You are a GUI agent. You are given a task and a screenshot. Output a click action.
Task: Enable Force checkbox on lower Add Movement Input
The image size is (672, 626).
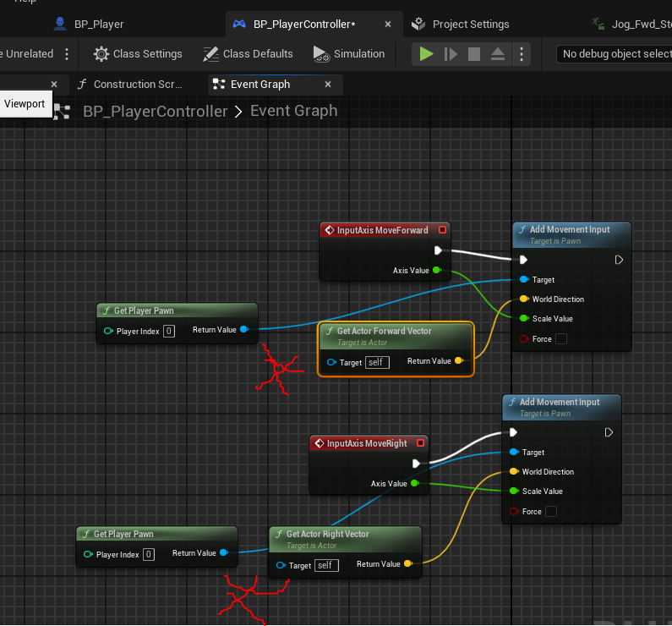(551, 511)
